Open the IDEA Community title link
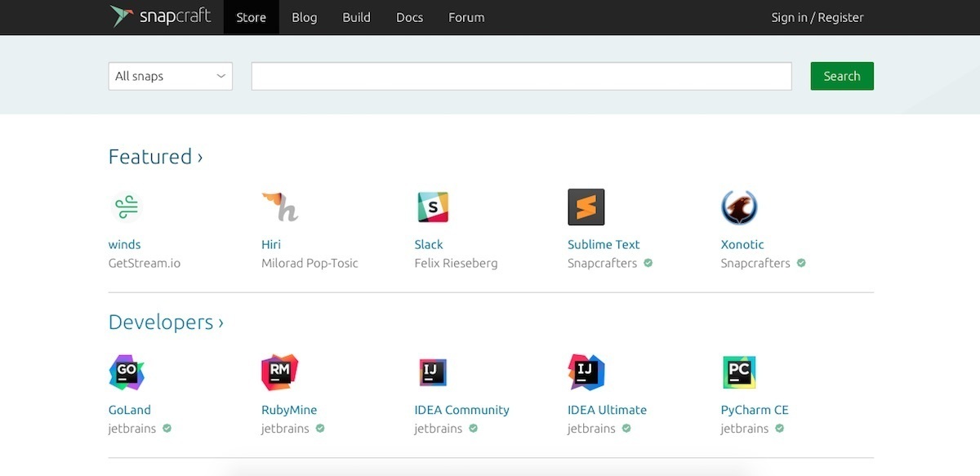 tap(462, 410)
